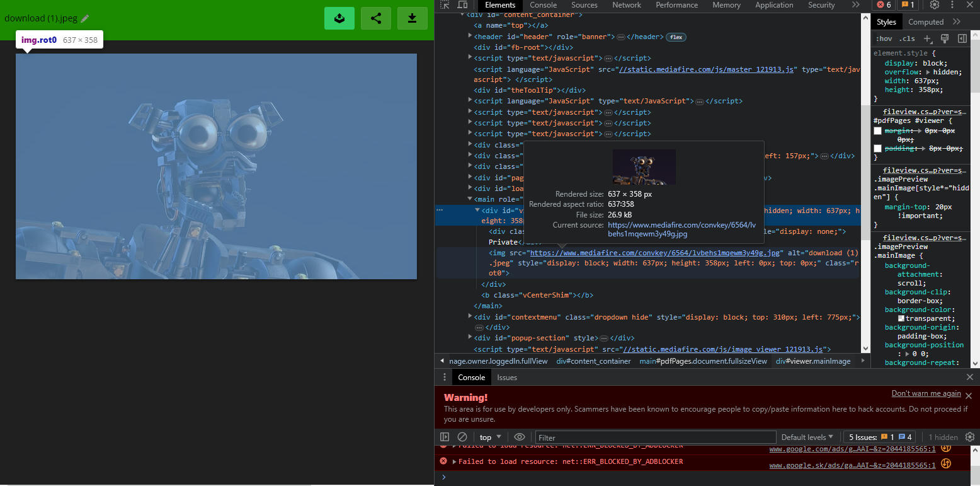Image resolution: width=980 pixels, height=486 pixels.
Task: Click the red errors counter showing 6
Action: pyautogui.click(x=884, y=5)
